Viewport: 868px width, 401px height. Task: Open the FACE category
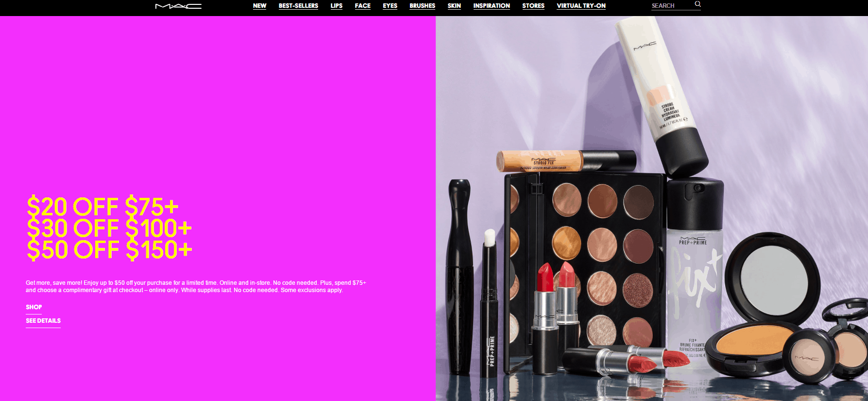click(x=362, y=6)
